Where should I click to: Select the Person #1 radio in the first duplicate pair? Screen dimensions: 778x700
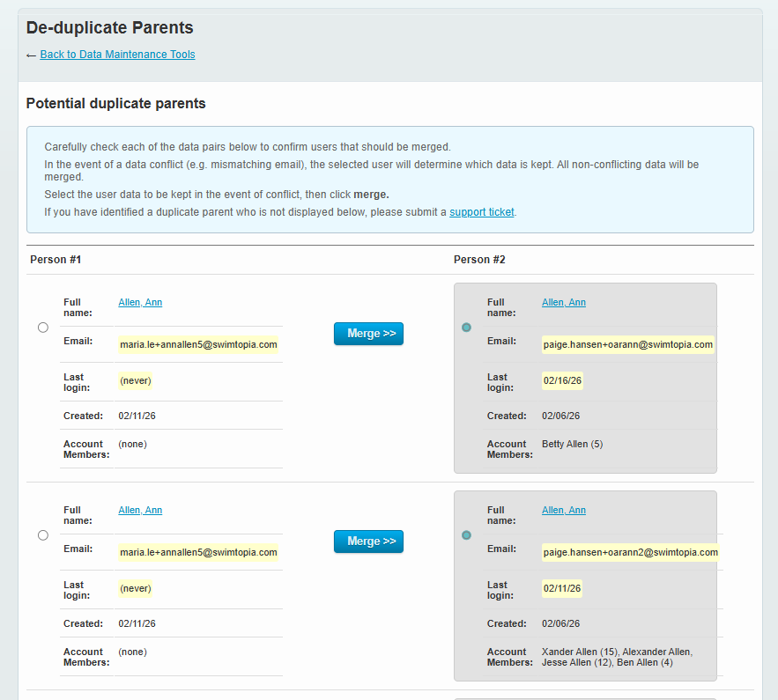[x=42, y=327]
